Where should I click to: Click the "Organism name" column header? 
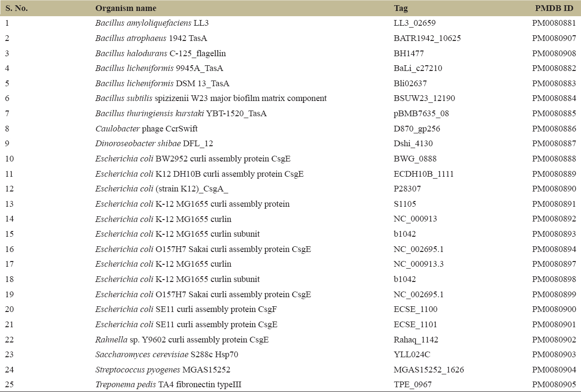pyautogui.click(x=126, y=8)
